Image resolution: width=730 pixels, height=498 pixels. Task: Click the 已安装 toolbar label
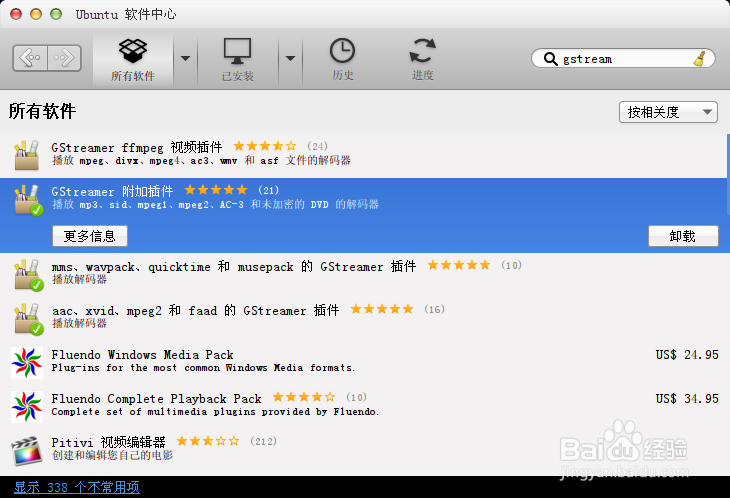237,76
